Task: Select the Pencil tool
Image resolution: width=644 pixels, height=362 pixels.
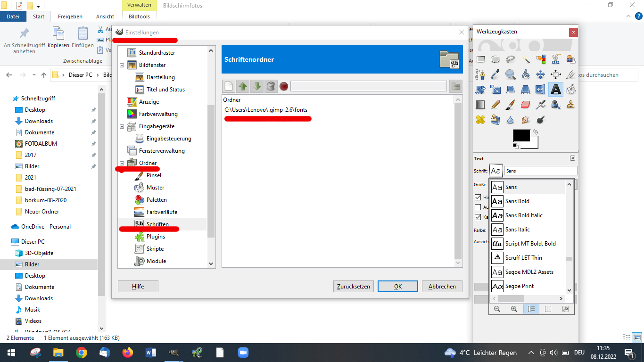Action: 495,104
